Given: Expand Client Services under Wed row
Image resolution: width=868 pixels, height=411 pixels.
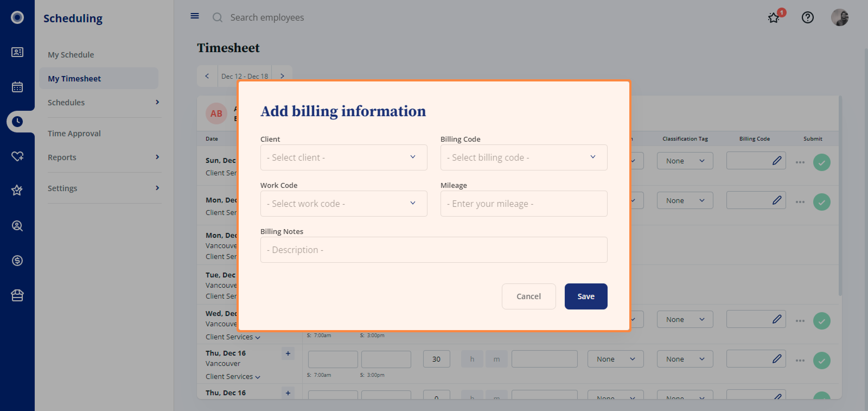Looking at the screenshot, I should tap(233, 337).
